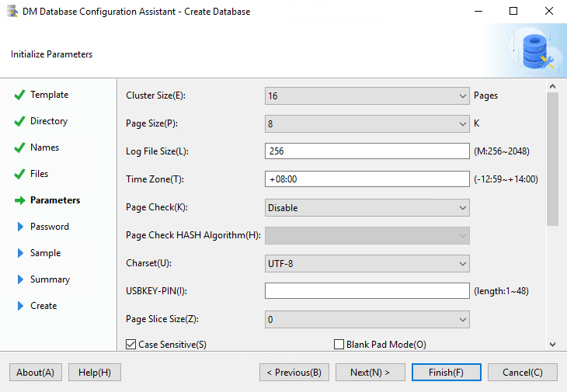This screenshot has width=567, height=392.
Task: Click the blue triangle next to Summary
Action: click(x=20, y=279)
